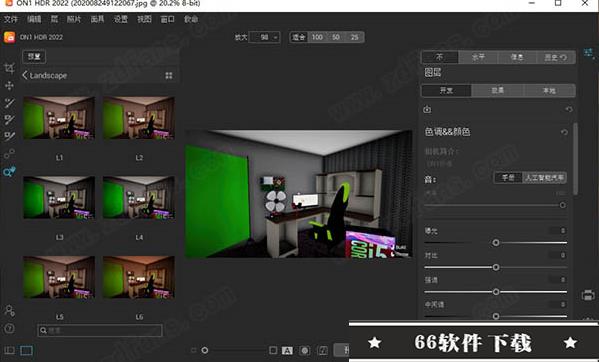Toggle the A preview mode button
The height and width of the screenshot is (362, 599).
click(x=287, y=351)
